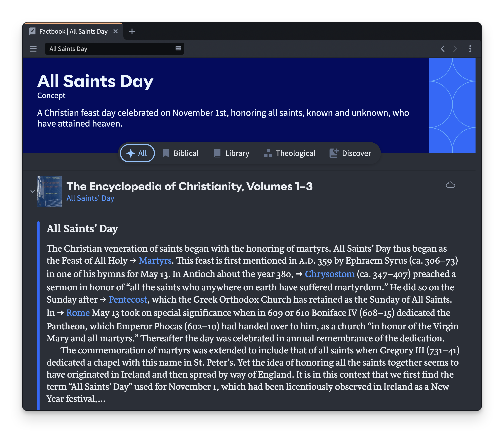Click the Factbook checkmark icon on the tab
The image size is (504, 433).
click(32, 31)
